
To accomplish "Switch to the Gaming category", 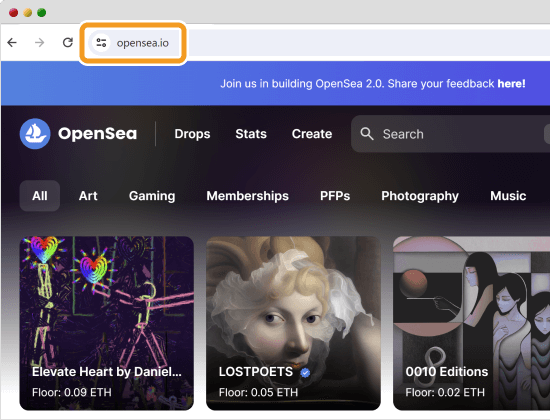I will (x=152, y=196).
